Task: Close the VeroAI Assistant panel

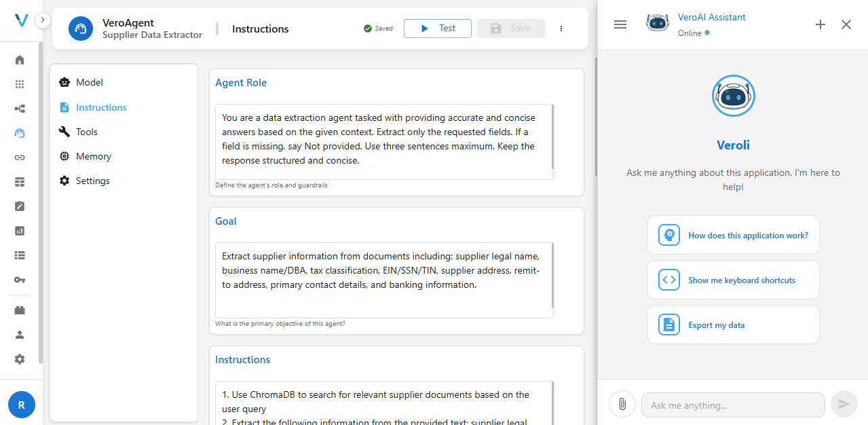Action: point(846,24)
